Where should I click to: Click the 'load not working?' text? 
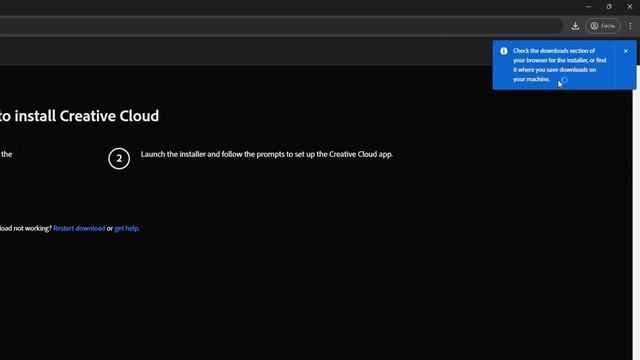[x=26, y=228]
